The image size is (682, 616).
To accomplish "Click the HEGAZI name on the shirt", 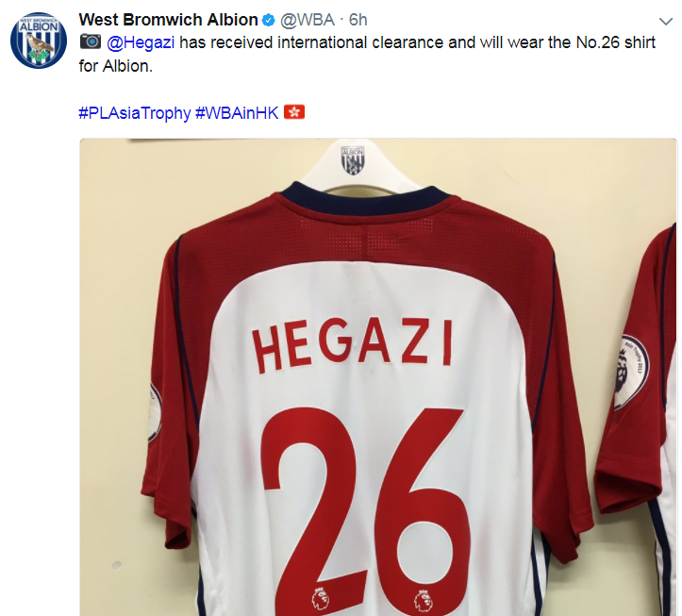I will (353, 346).
